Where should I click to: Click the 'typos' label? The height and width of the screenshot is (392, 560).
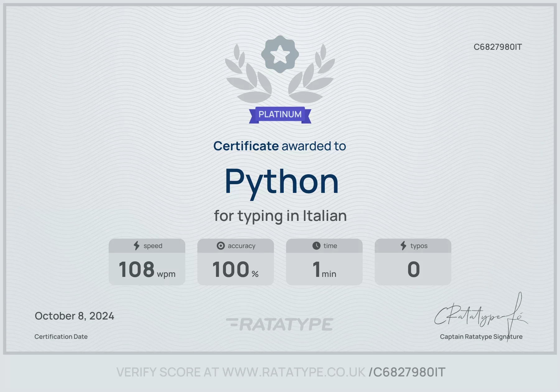coord(419,246)
